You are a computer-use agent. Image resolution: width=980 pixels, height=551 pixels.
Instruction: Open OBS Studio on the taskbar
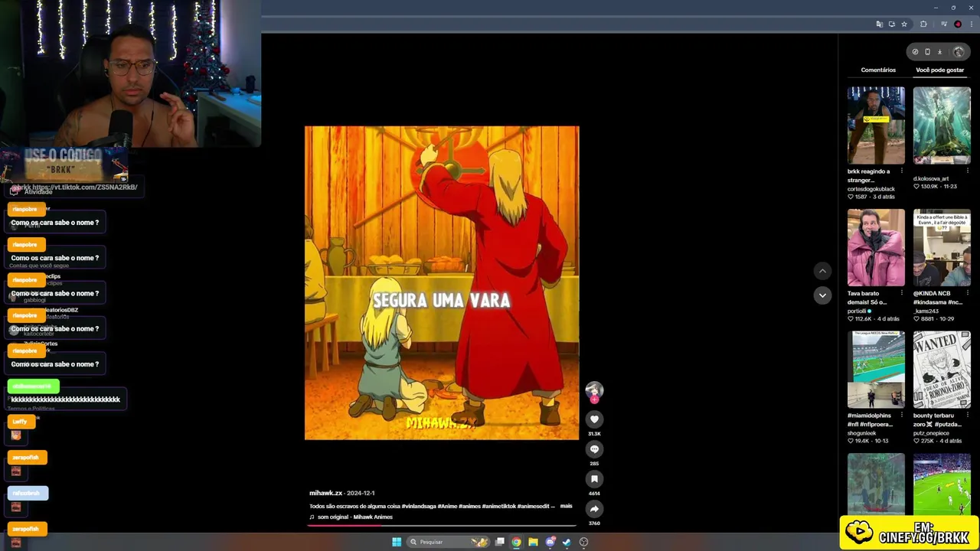[x=583, y=542]
